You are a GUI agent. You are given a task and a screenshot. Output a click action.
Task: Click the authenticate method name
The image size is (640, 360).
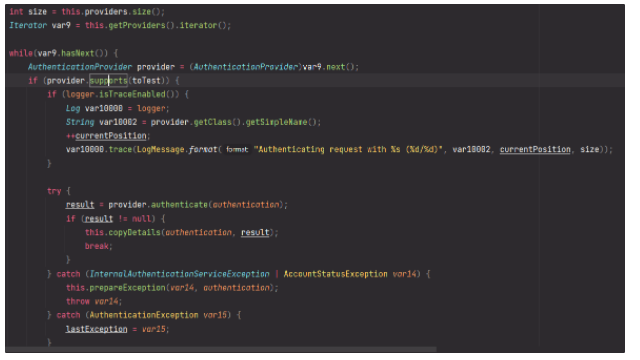tap(179, 204)
